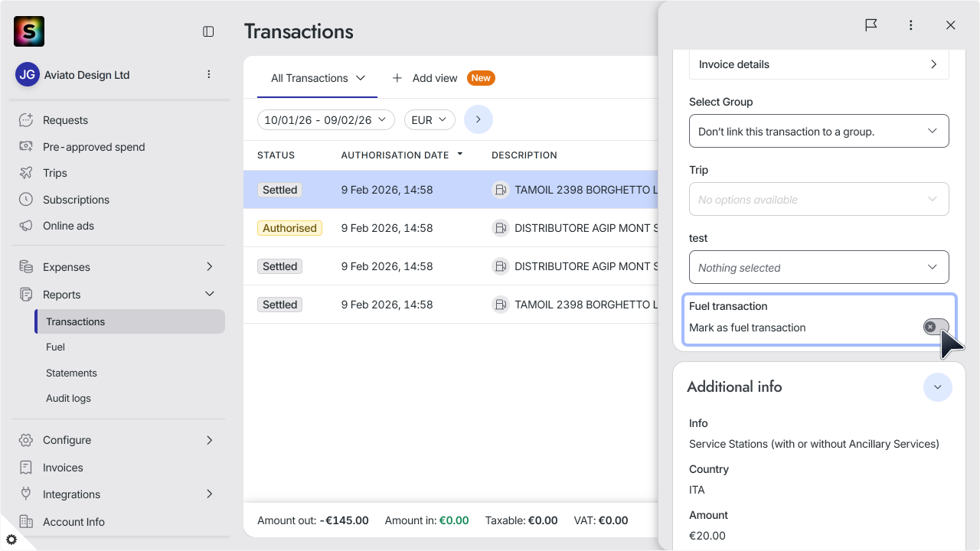Open the Statements report

71,373
